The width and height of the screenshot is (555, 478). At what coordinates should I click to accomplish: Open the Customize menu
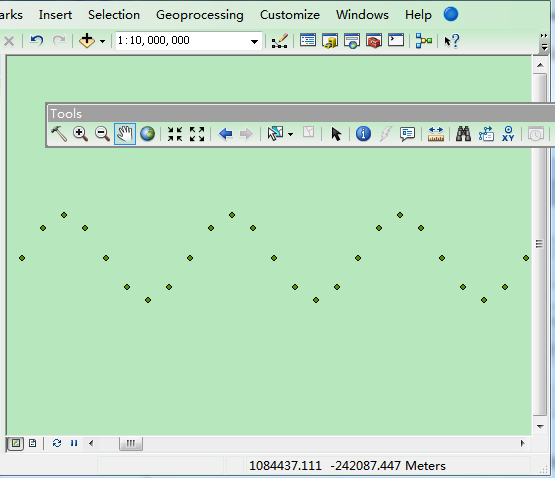(x=290, y=15)
